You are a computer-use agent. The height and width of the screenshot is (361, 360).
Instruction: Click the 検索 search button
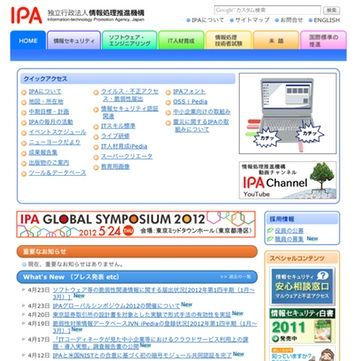331,10
